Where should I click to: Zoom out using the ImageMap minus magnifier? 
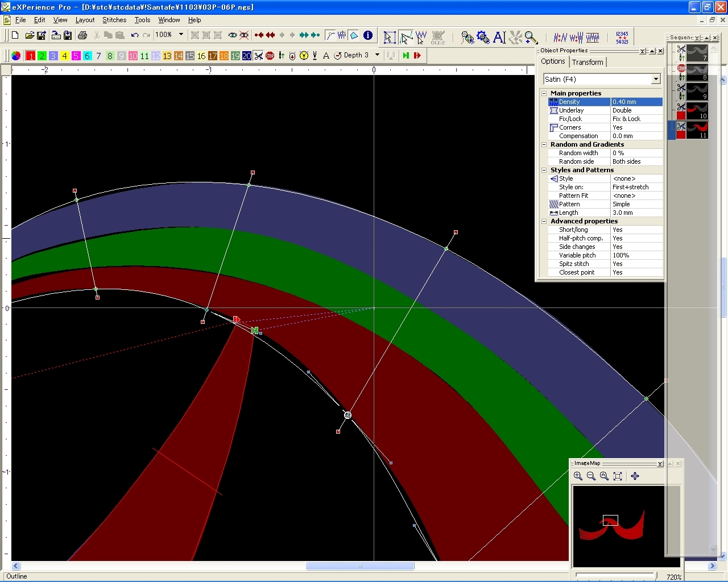click(x=591, y=476)
